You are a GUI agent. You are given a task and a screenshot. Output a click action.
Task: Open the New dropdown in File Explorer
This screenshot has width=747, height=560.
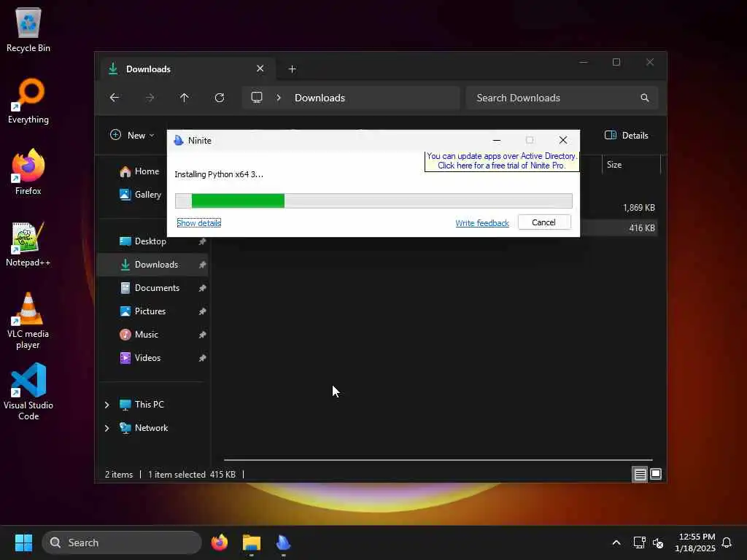tap(132, 135)
